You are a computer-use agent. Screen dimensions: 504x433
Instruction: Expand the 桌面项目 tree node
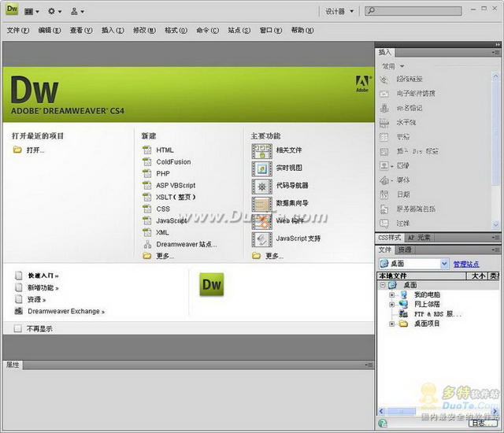point(392,324)
